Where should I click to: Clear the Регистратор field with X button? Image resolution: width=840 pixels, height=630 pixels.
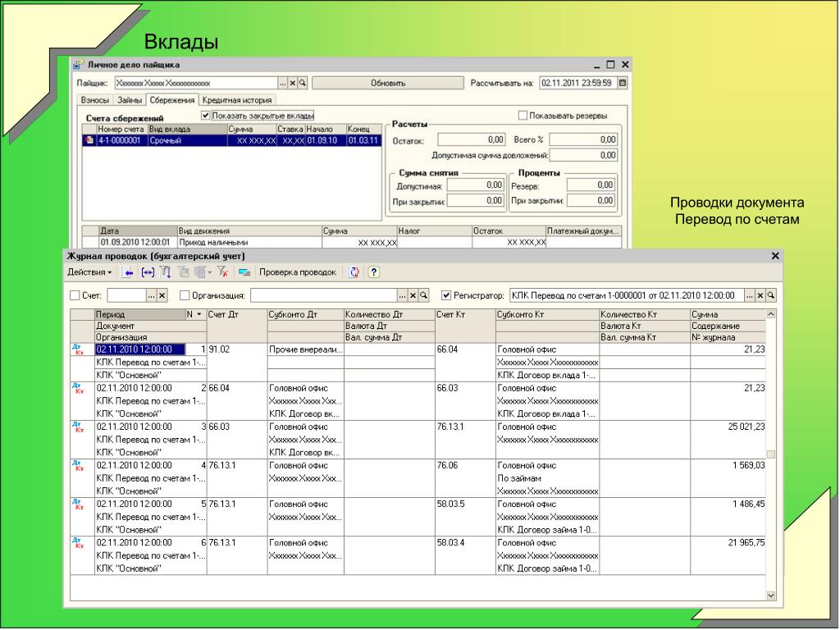click(760, 295)
